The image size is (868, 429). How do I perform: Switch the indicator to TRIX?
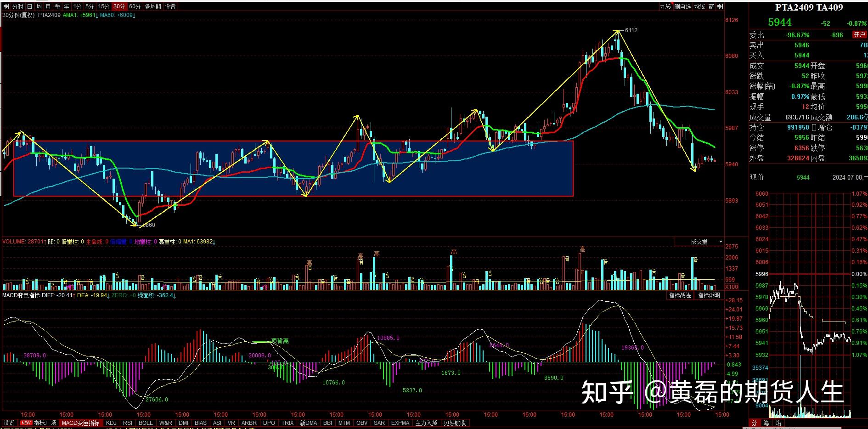pyautogui.click(x=287, y=423)
